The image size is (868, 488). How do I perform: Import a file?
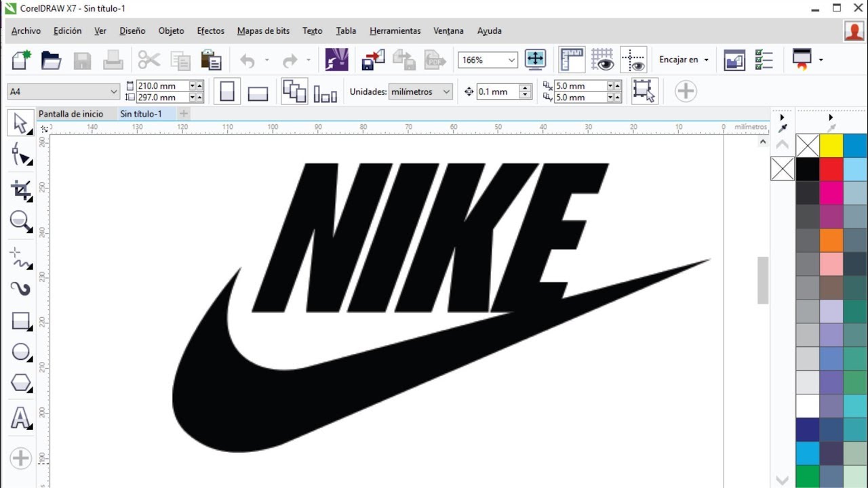point(373,60)
